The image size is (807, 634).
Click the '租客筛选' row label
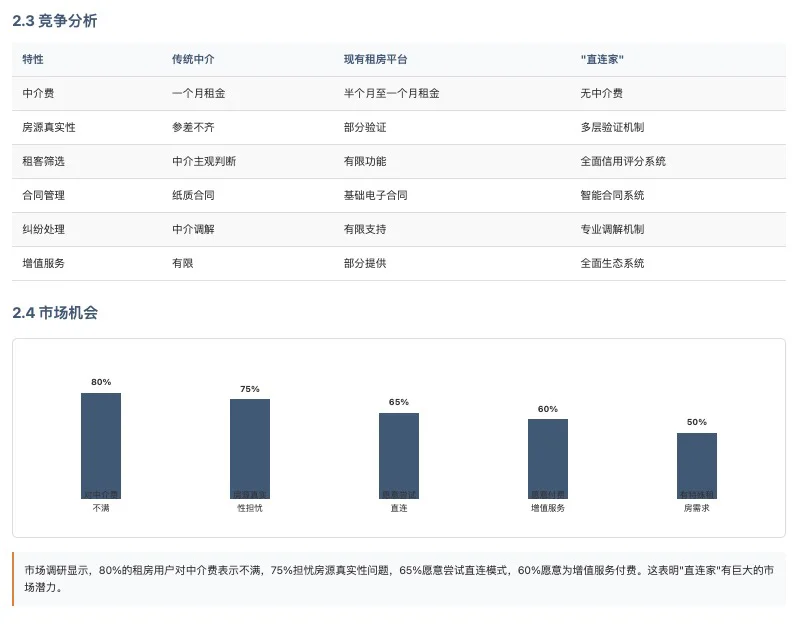pos(44,161)
